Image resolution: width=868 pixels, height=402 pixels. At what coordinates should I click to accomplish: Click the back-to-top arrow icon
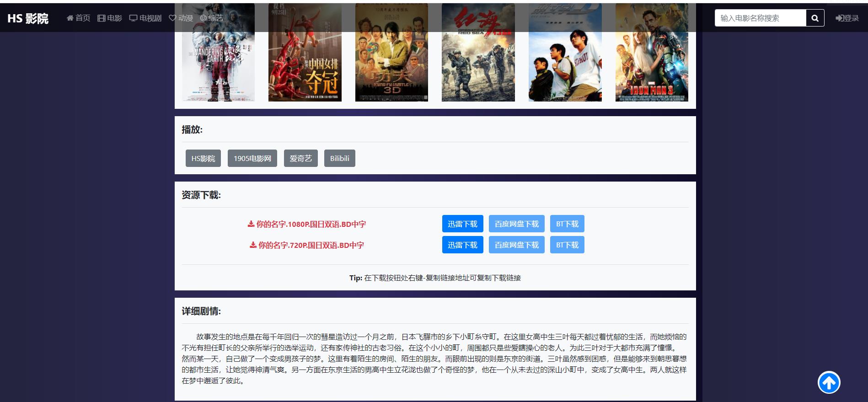click(x=829, y=382)
